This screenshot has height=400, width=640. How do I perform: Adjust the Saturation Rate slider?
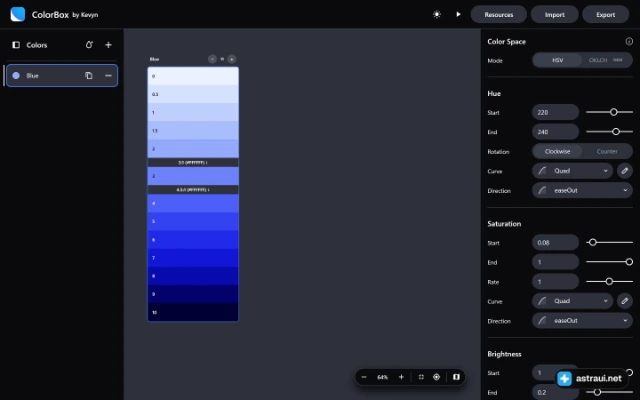pyautogui.click(x=609, y=282)
